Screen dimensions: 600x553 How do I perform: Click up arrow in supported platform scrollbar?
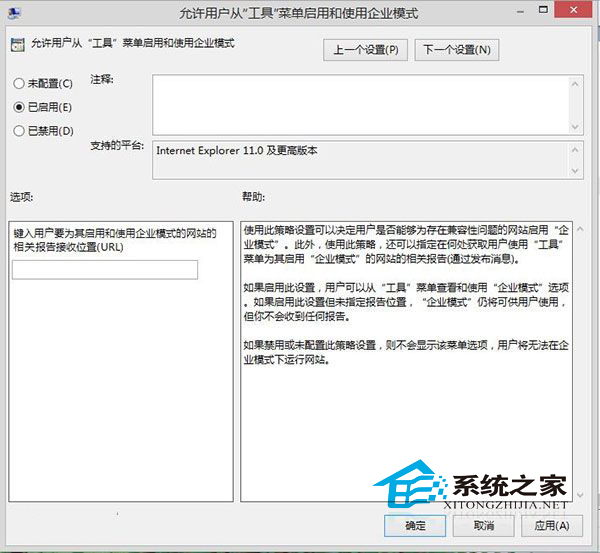pos(575,150)
